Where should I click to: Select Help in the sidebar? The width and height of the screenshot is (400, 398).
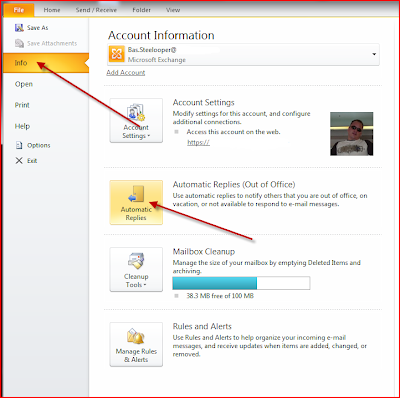pos(22,126)
